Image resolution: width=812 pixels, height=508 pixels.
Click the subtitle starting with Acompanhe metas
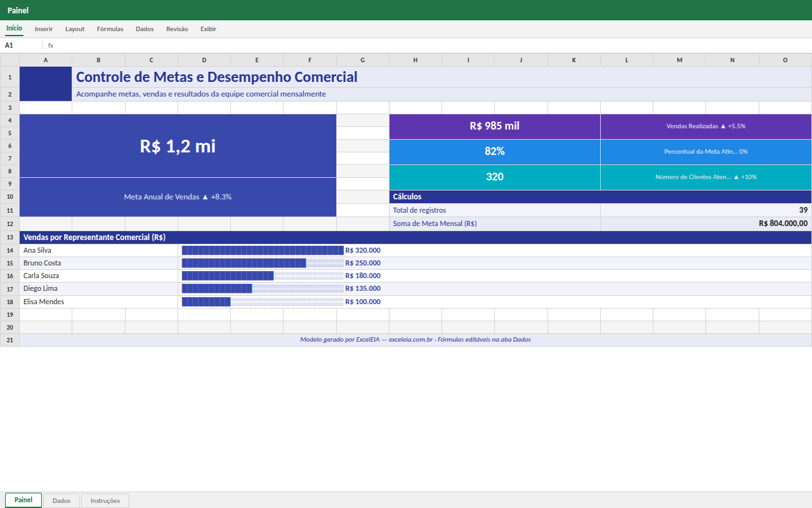[201, 94]
